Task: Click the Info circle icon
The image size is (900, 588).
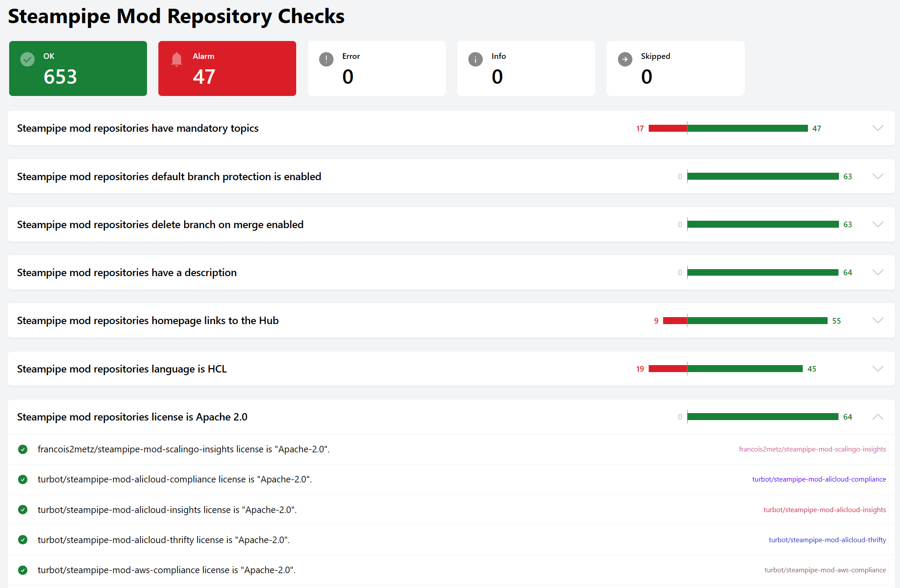Action: click(x=476, y=59)
